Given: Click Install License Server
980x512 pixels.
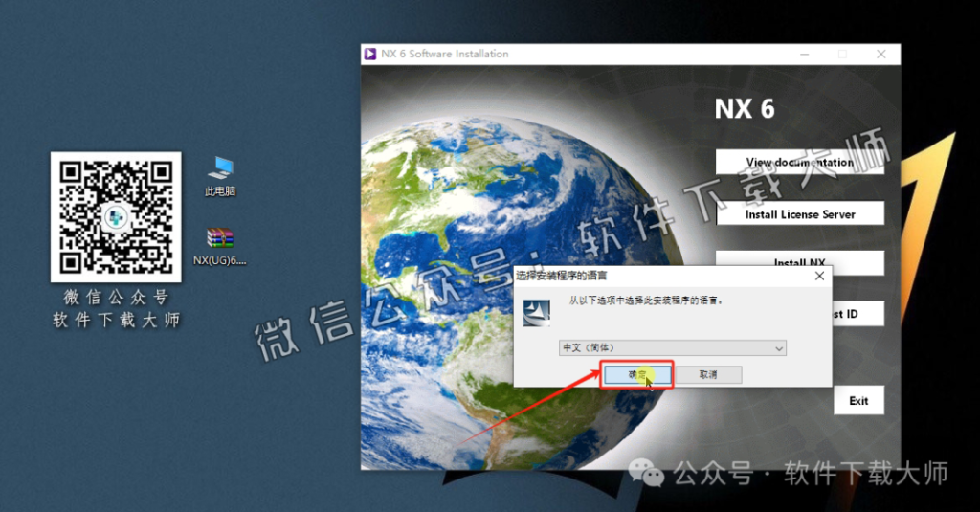Looking at the screenshot, I should [799, 213].
